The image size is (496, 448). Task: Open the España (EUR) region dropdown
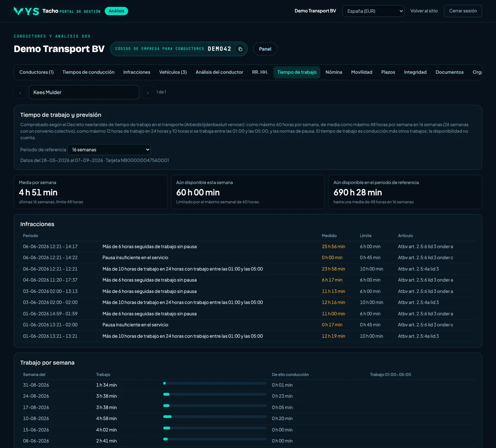373,11
